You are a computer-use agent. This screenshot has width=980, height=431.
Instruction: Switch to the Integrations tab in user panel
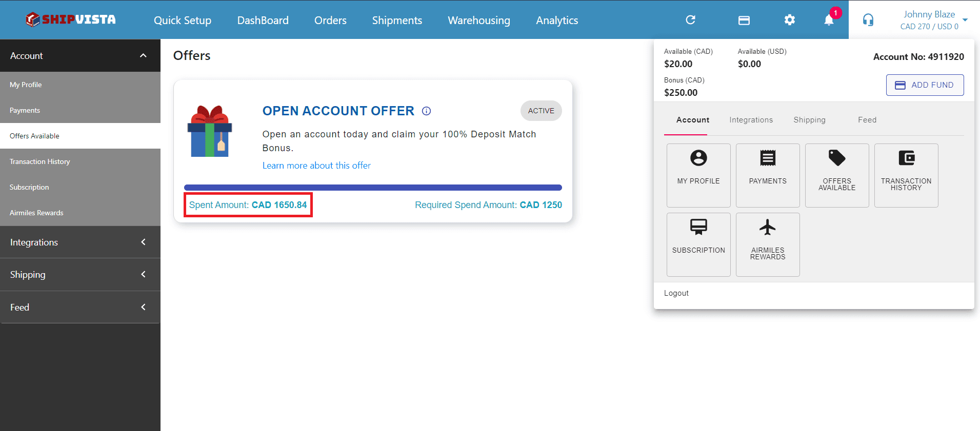pyautogui.click(x=751, y=120)
